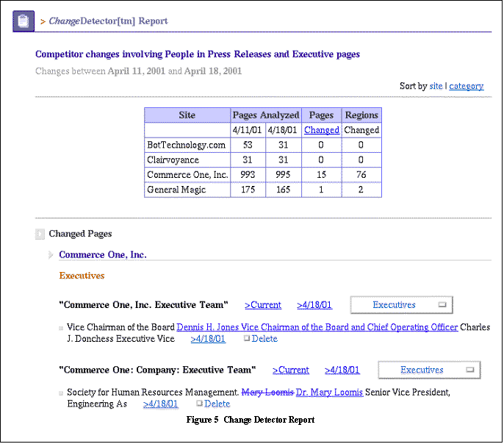Click the Site column header

[x=187, y=115]
